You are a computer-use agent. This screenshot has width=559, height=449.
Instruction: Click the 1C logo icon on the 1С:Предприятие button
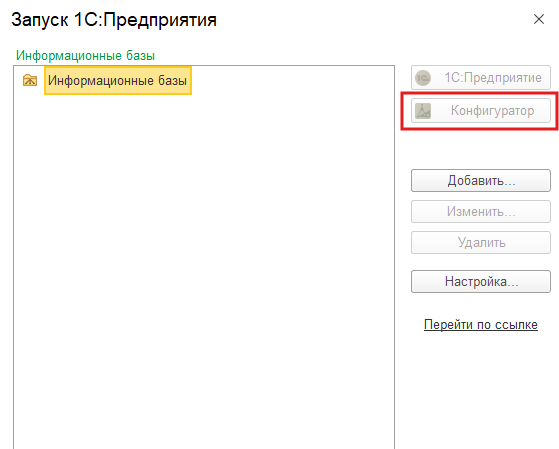423,78
